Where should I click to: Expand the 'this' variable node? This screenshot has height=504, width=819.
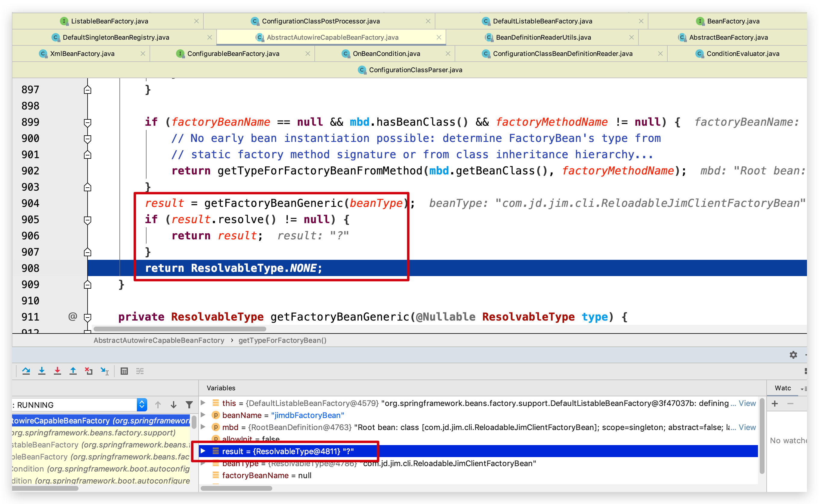(x=203, y=403)
